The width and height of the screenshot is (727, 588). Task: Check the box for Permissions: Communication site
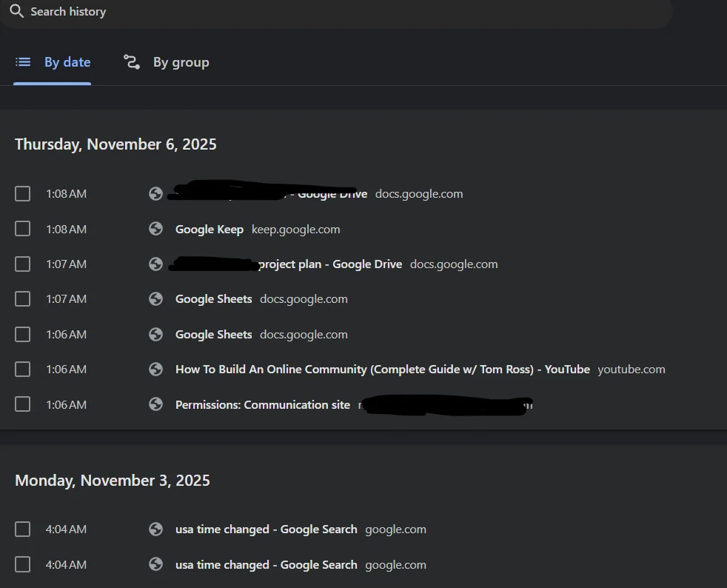point(23,404)
